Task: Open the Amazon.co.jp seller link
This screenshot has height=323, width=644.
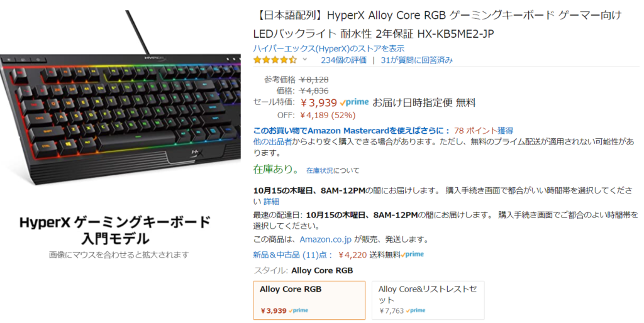Action: pyautogui.click(x=326, y=239)
